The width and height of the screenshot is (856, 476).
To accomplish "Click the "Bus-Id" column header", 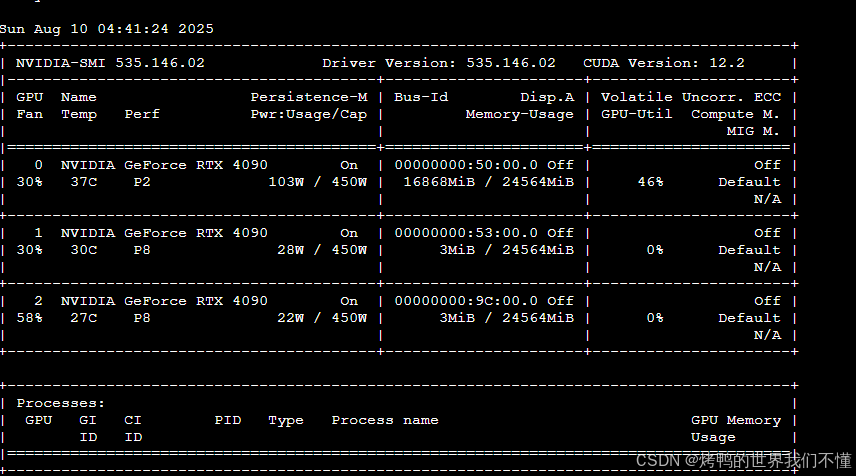I will (x=421, y=97).
